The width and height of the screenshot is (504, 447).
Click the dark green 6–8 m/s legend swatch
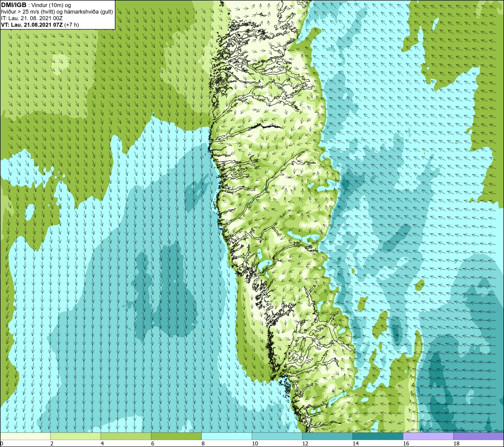pyautogui.click(x=176, y=436)
